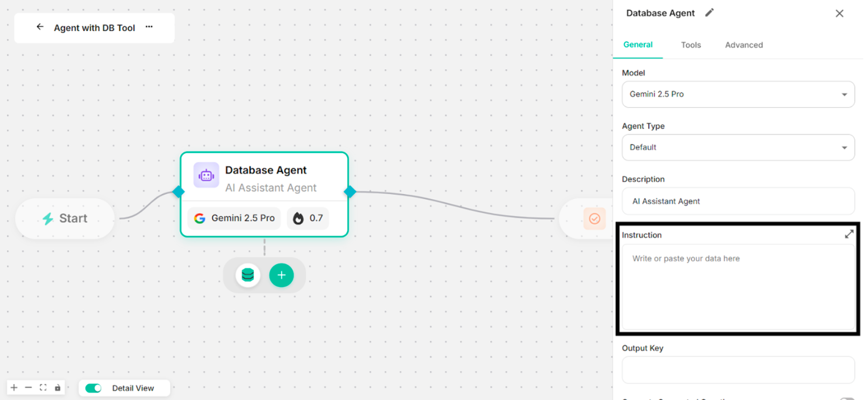Zoom in on the canvas with the plus icon
868x400 pixels.
pyautogui.click(x=14, y=387)
